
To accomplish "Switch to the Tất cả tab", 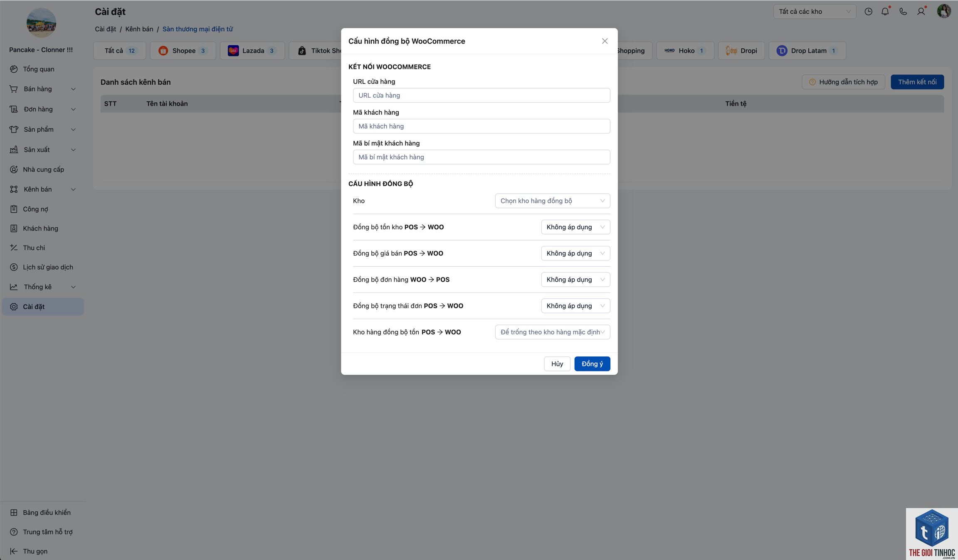I will pyautogui.click(x=120, y=51).
